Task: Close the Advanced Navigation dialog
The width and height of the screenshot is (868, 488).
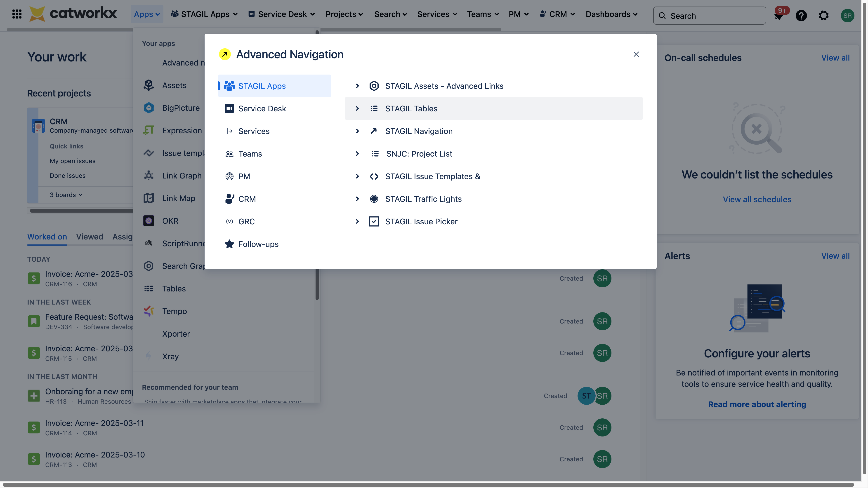Action: click(x=636, y=54)
